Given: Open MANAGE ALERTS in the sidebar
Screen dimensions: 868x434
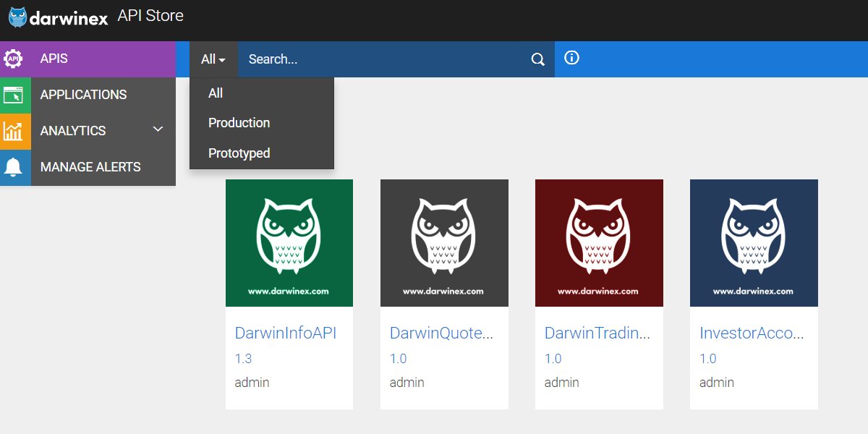Looking at the screenshot, I should tap(88, 167).
